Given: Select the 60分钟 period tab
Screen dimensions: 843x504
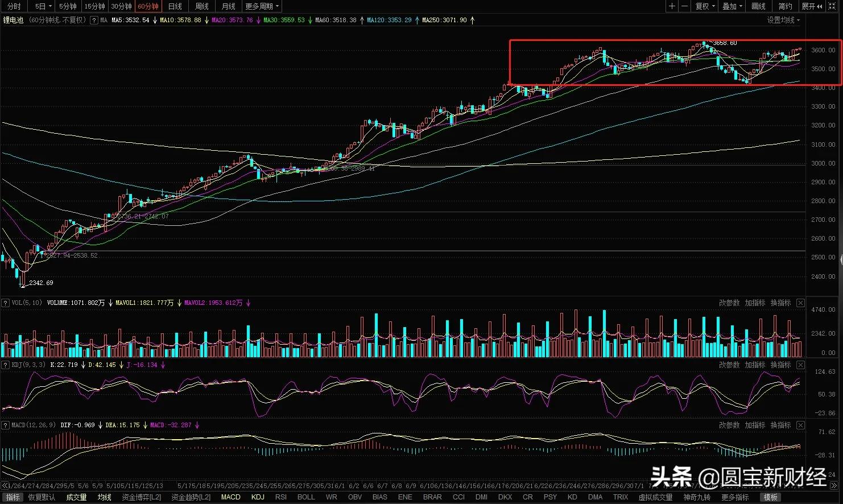Looking at the screenshot, I should tap(148, 6).
